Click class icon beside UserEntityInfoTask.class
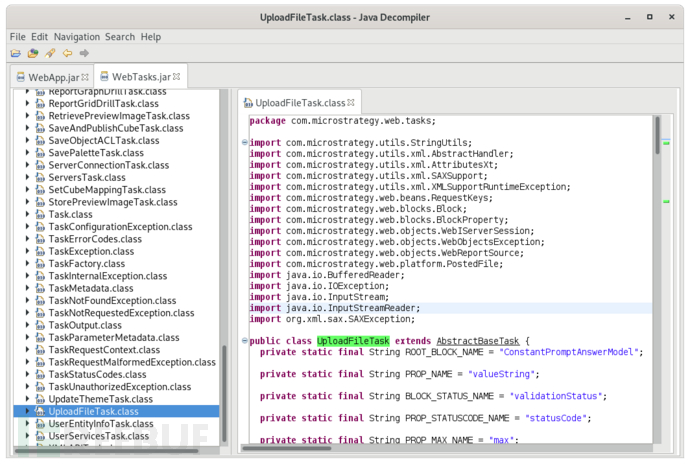Image resolution: width=690 pixels, height=464 pixels. coord(40,424)
